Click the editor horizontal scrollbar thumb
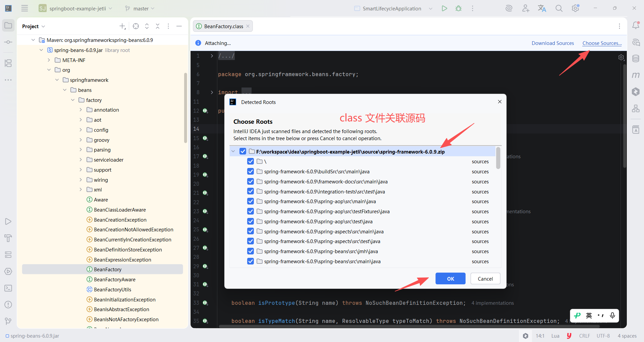644x342 pixels. 409,326
